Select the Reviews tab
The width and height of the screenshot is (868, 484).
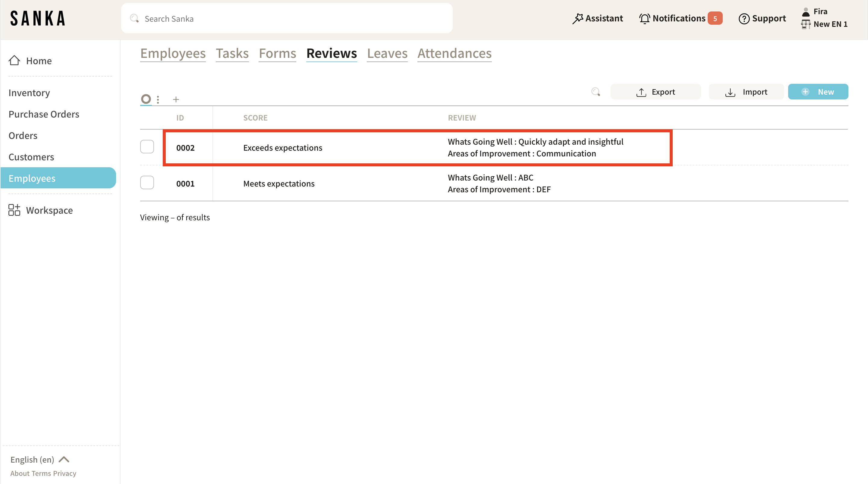click(x=332, y=53)
